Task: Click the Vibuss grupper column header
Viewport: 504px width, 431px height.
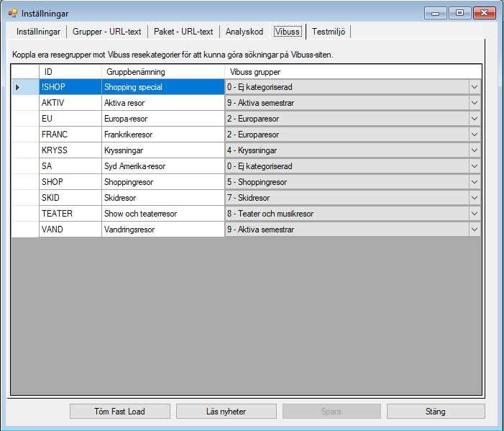Action: (x=353, y=72)
